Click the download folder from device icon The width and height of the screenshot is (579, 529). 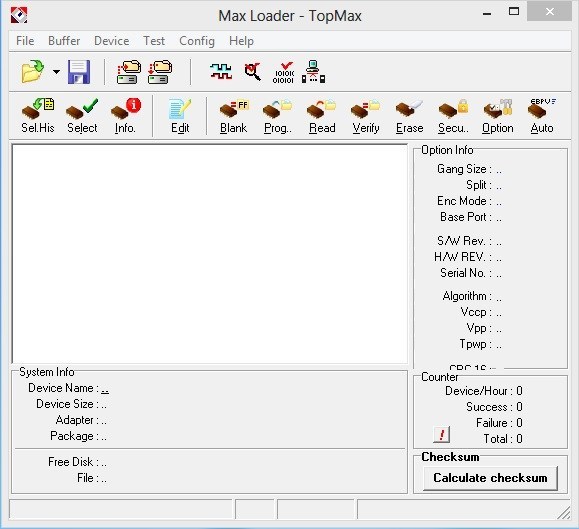pyautogui.click(x=160, y=72)
